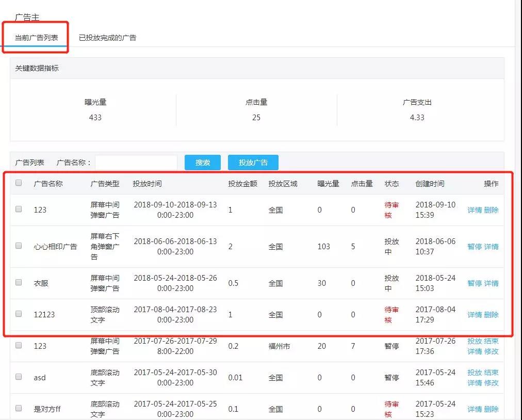522x420 pixels.
Task: Open 已投放完成的广告 tab
Action: coord(107,38)
